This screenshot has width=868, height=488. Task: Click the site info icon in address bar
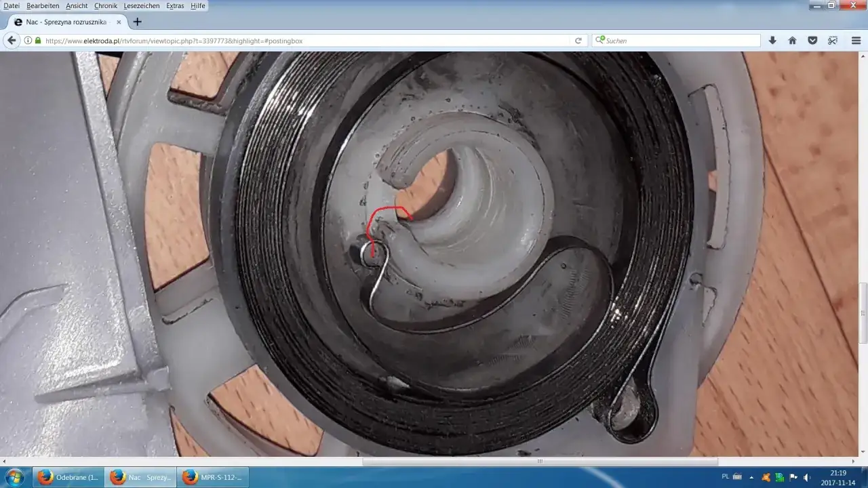28,41
